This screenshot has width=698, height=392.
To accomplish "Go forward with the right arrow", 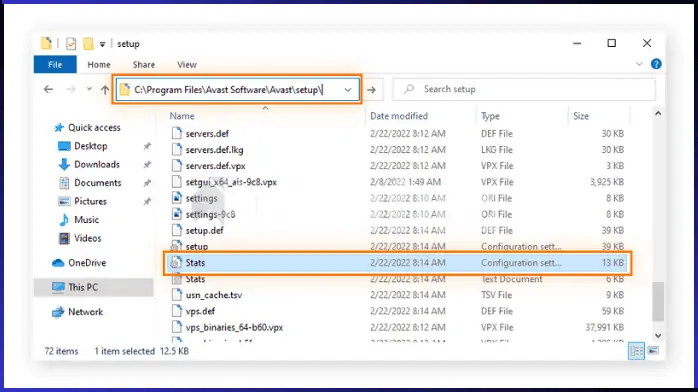I will click(x=71, y=89).
